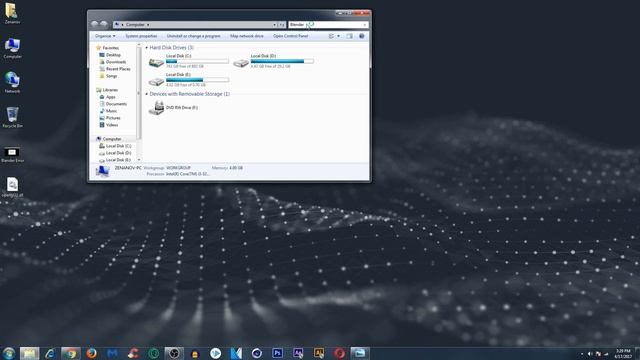The image size is (640, 360).
Task: Collapse Devices with Removable Storage group
Action: pyautogui.click(x=147, y=94)
